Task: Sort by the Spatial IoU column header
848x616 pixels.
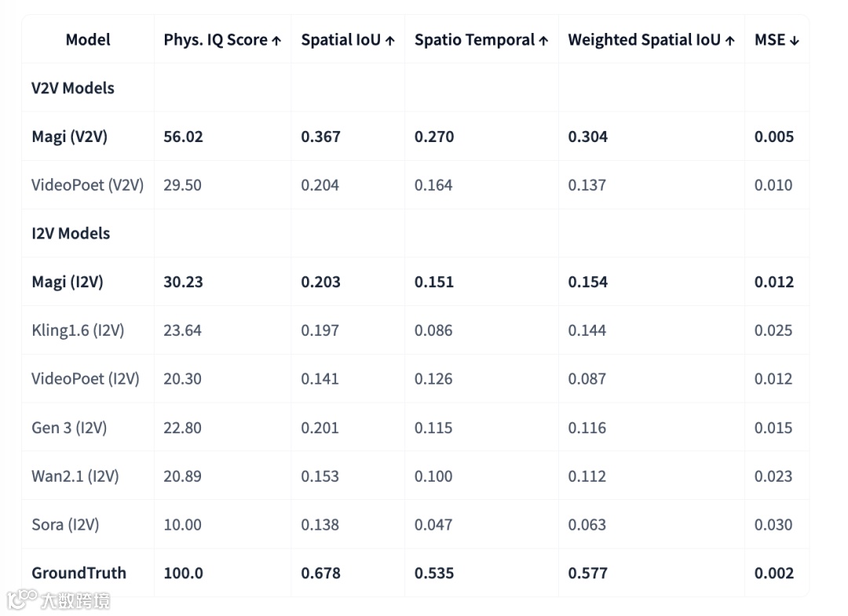Action: pos(348,40)
